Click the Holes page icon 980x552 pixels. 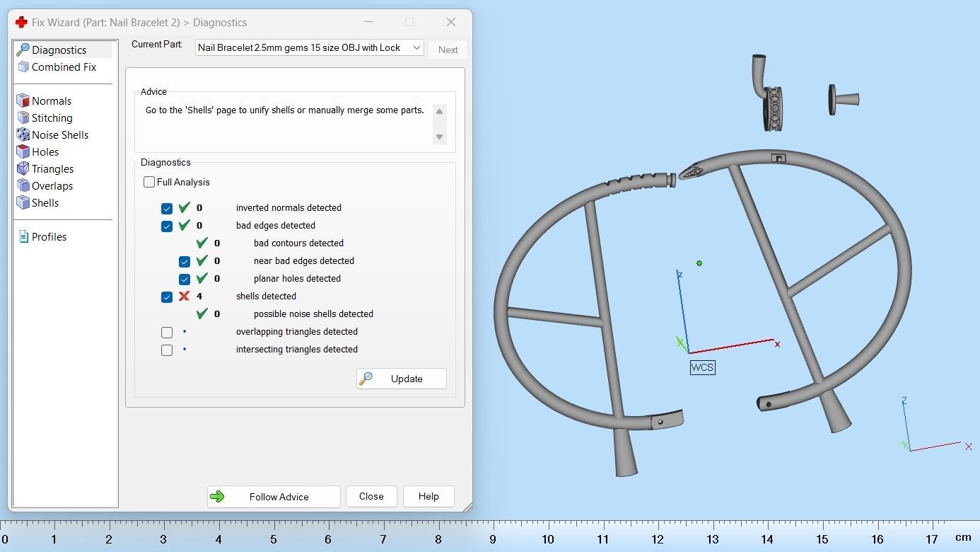(x=23, y=151)
